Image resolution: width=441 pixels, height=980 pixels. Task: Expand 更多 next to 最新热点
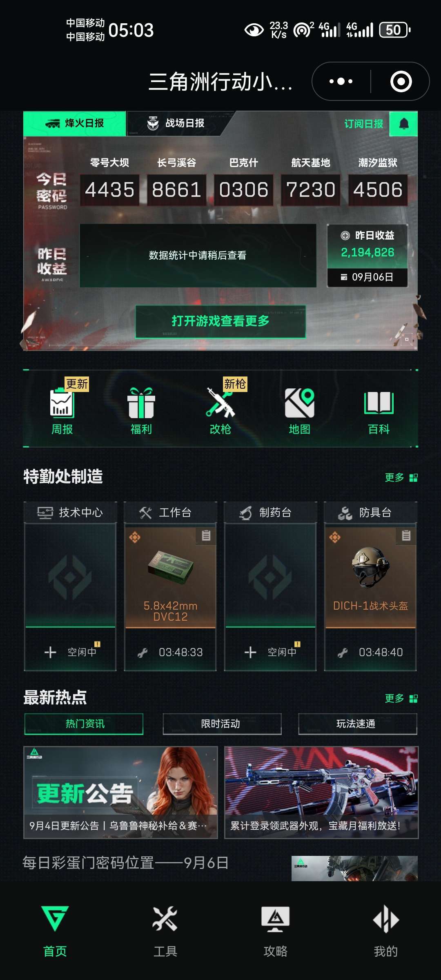point(401,698)
